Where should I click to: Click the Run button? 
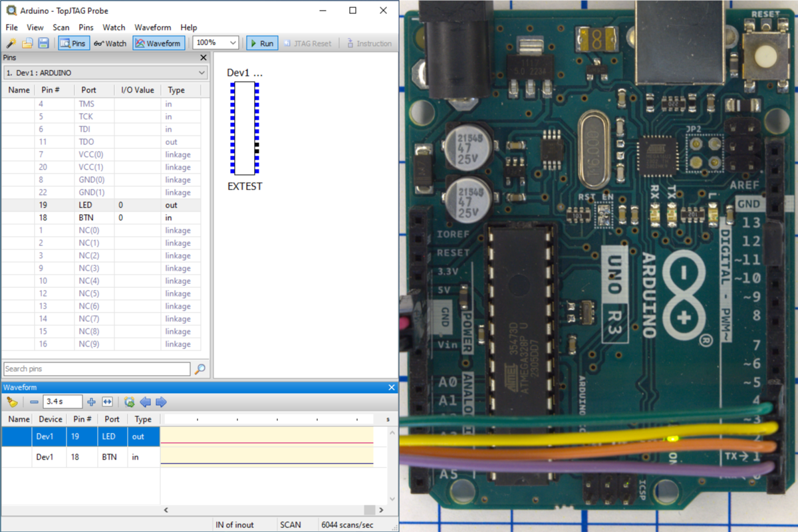point(262,43)
